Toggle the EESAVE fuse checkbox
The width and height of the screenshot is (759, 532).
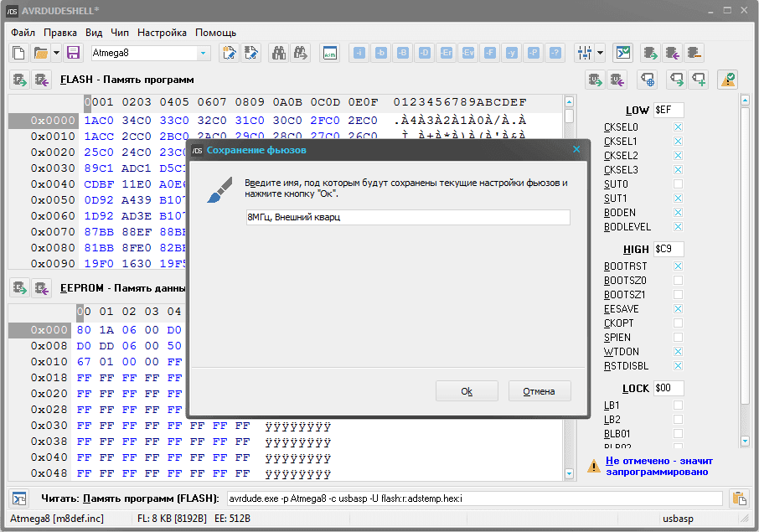(678, 309)
